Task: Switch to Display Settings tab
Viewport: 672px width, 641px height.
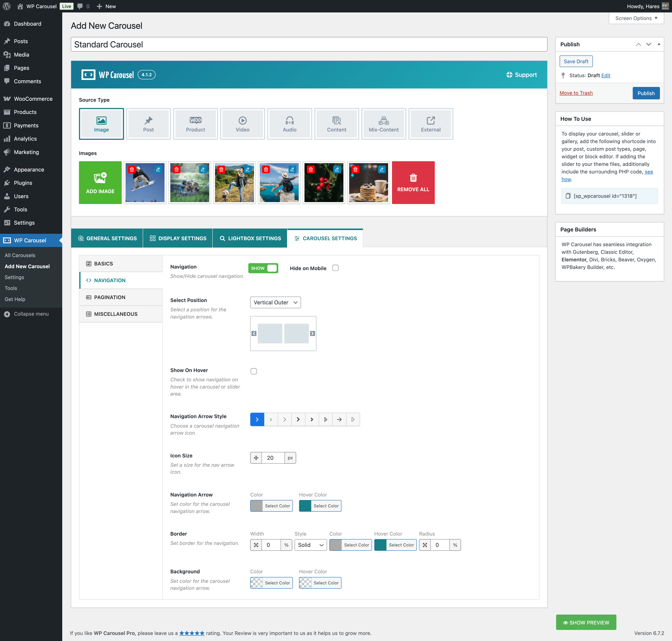Action: (178, 238)
